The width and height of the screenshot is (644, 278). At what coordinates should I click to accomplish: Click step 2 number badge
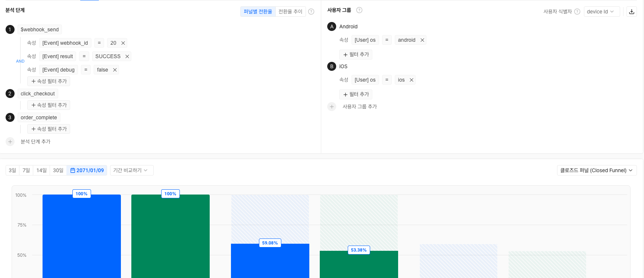(10, 94)
